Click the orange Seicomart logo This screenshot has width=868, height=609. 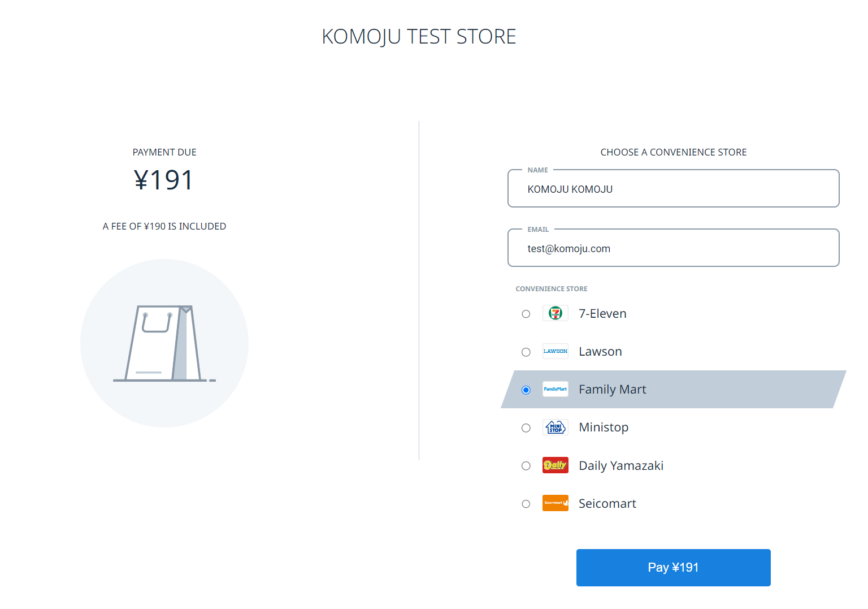coord(555,503)
